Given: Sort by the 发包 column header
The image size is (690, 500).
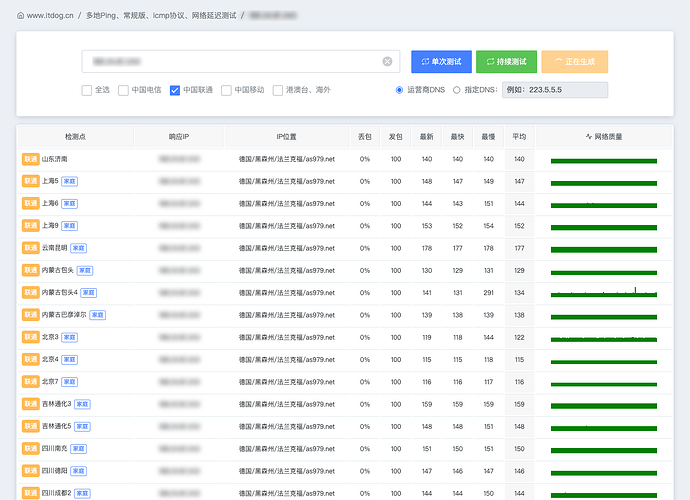Looking at the screenshot, I should click(x=396, y=137).
